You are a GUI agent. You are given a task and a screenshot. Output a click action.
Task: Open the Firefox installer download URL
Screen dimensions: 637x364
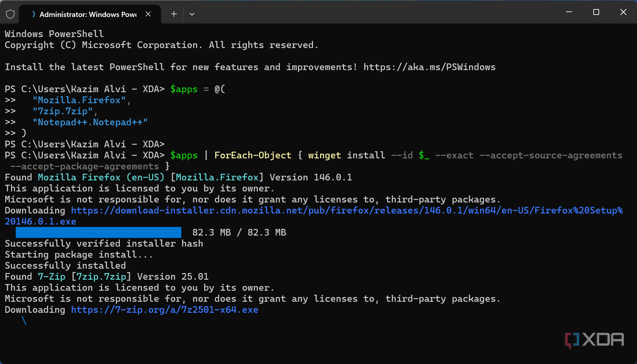(x=346, y=210)
